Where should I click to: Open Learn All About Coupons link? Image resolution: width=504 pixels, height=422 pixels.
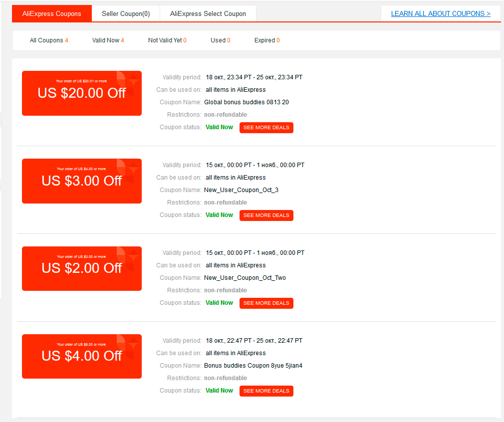click(x=441, y=13)
